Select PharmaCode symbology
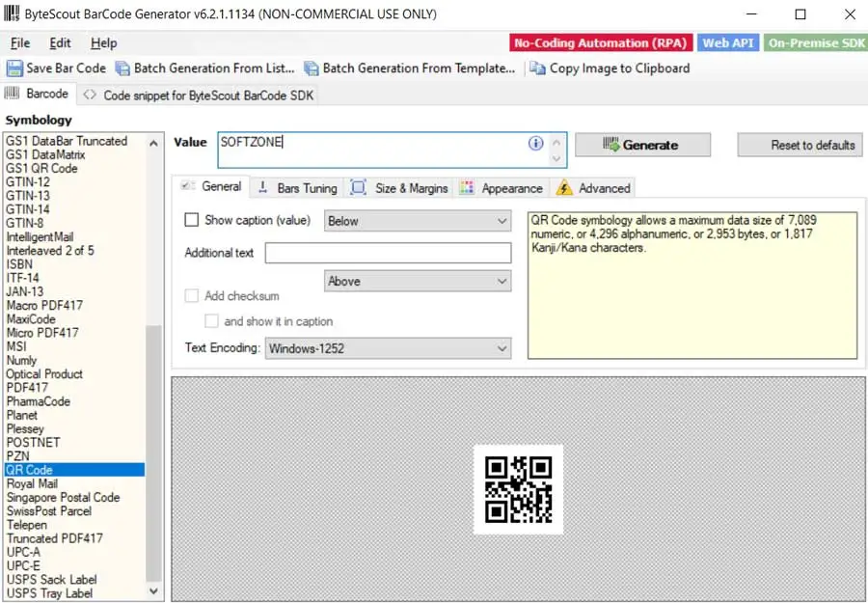The width and height of the screenshot is (868, 603). point(39,401)
